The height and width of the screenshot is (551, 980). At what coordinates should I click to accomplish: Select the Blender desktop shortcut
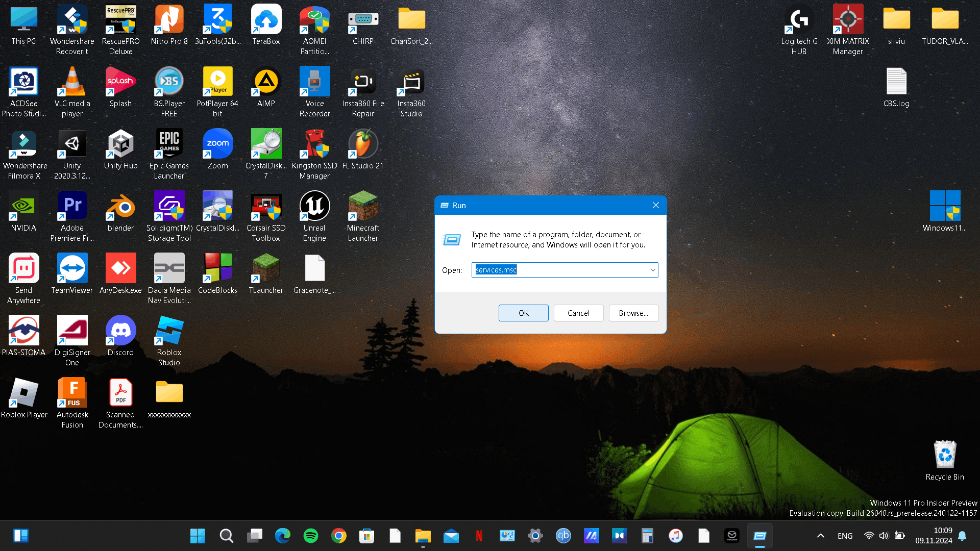click(120, 211)
